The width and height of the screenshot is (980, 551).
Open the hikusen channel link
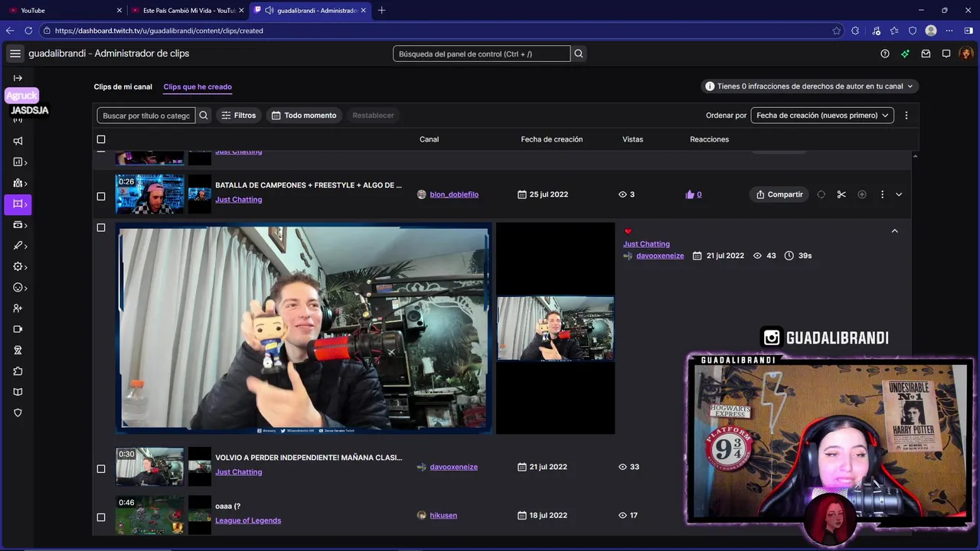click(443, 515)
